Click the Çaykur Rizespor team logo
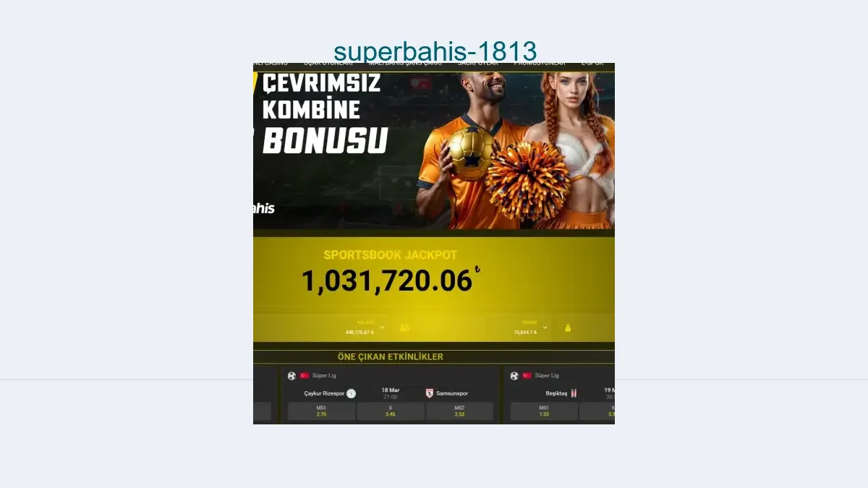The width and height of the screenshot is (868, 488). tap(351, 393)
